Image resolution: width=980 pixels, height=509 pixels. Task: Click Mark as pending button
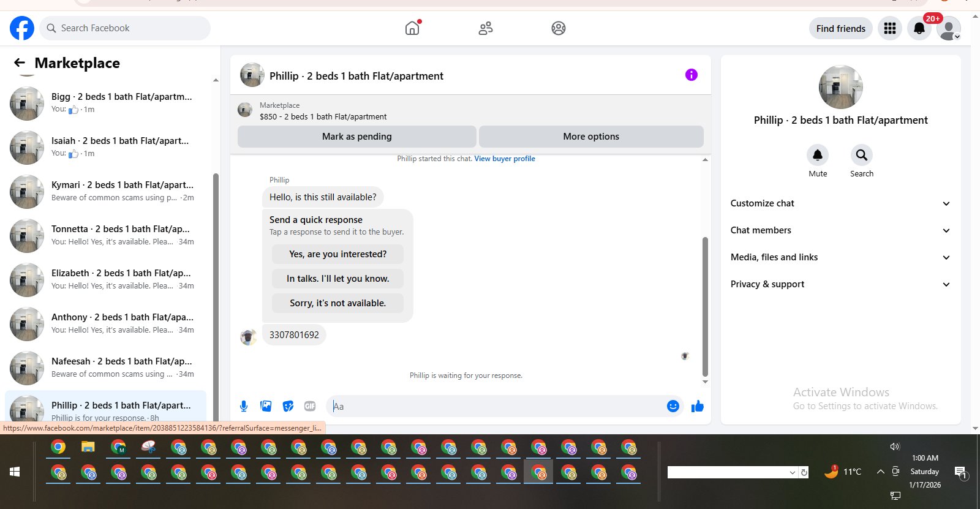[357, 137]
